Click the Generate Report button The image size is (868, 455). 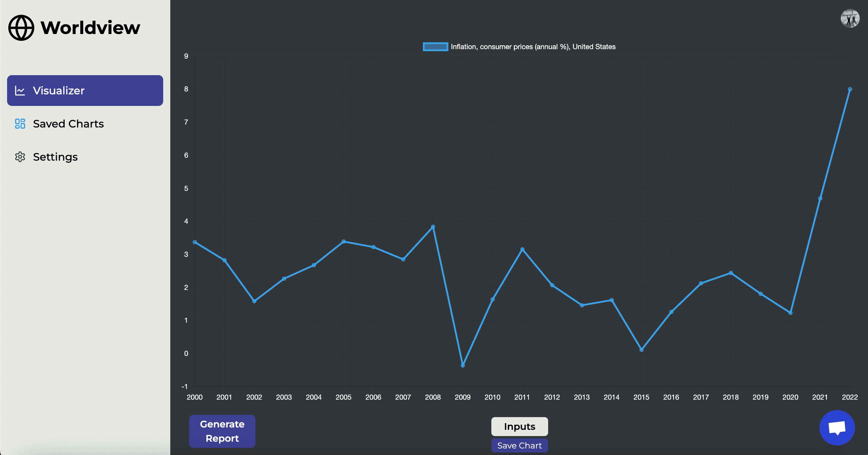click(222, 431)
